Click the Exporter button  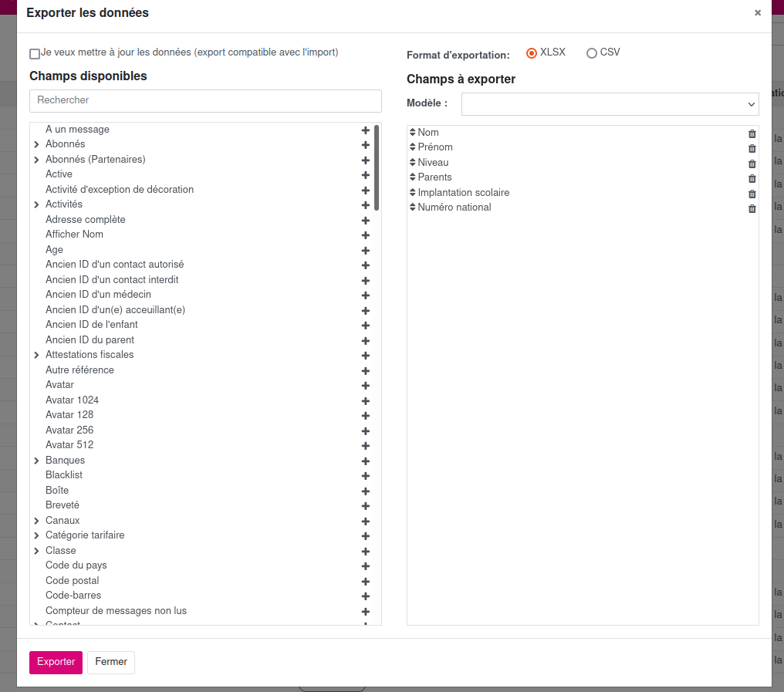(x=56, y=662)
